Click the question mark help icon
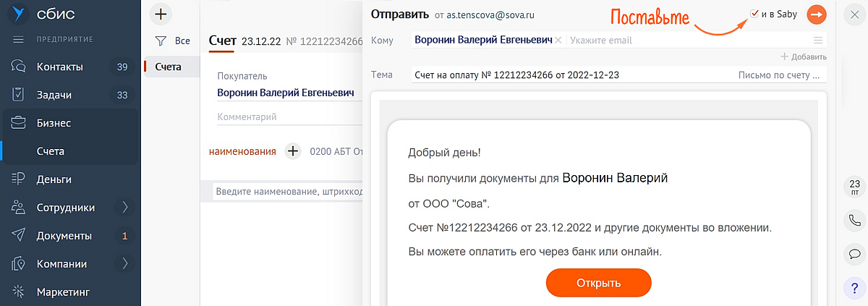 (854, 288)
